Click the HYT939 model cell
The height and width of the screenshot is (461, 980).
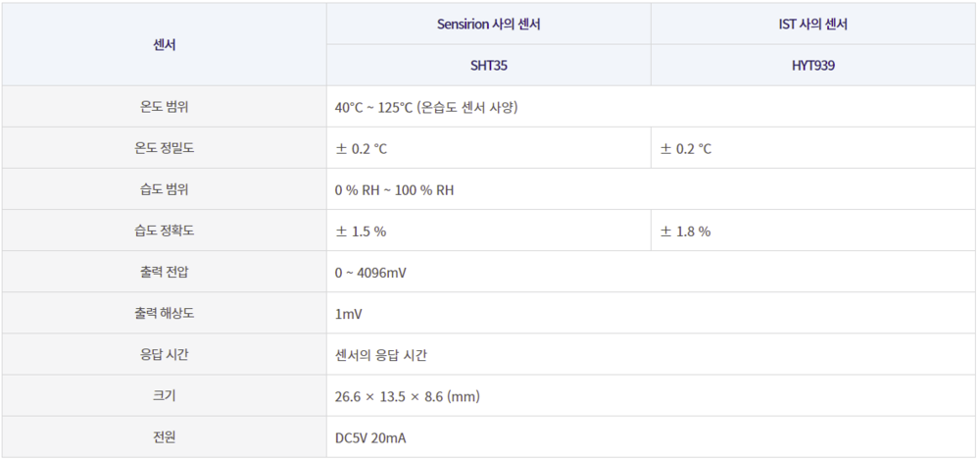[812, 67]
